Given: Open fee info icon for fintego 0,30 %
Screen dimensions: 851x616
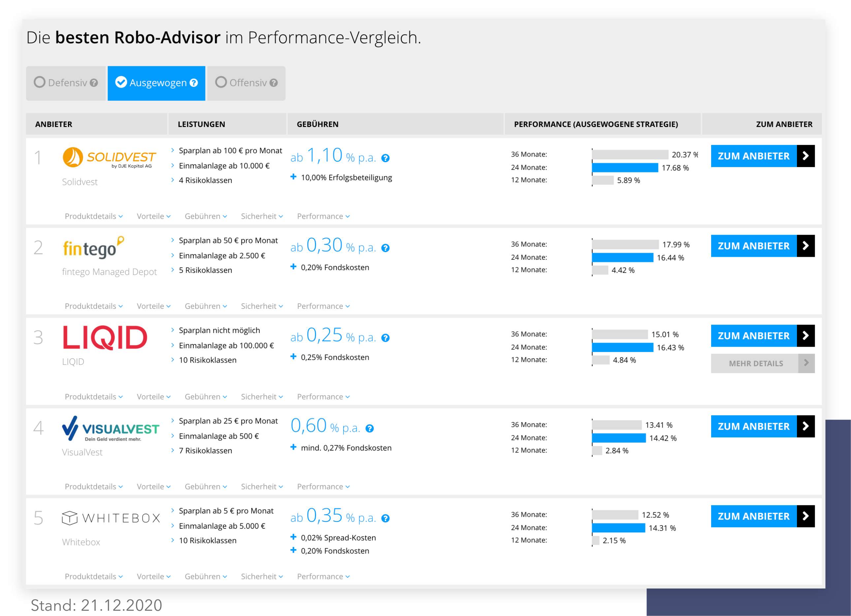Looking at the screenshot, I should coord(385,248).
